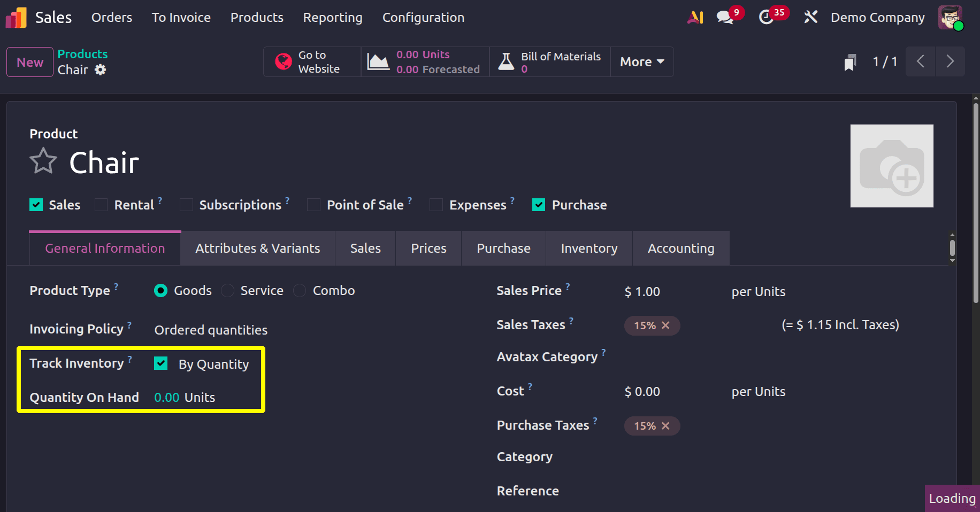Open the Activities clock icon
The image size is (980, 512).
click(768, 17)
